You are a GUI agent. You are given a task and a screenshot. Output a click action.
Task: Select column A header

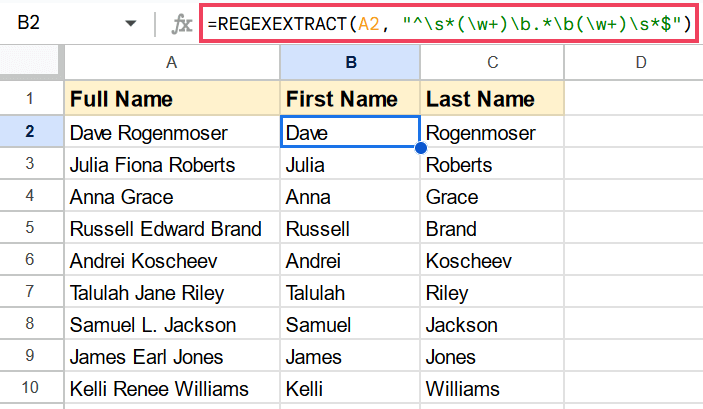(x=172, y=62)
